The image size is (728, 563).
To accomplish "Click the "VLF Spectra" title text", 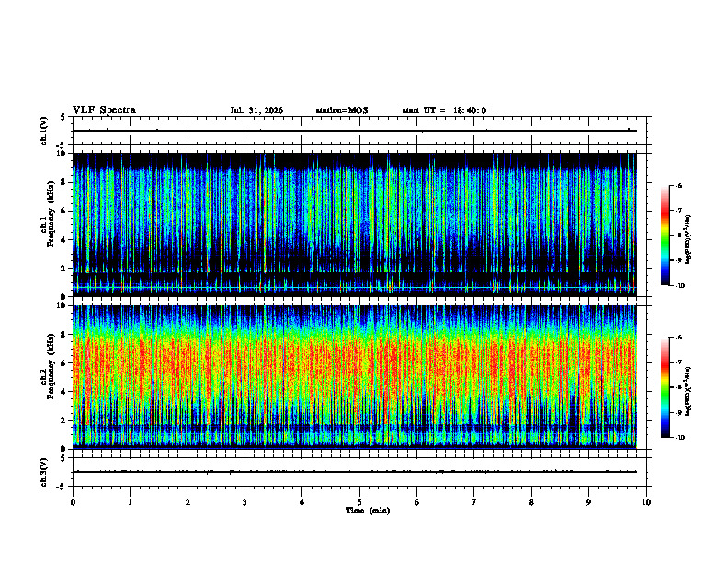I will (x=104, y=110).
